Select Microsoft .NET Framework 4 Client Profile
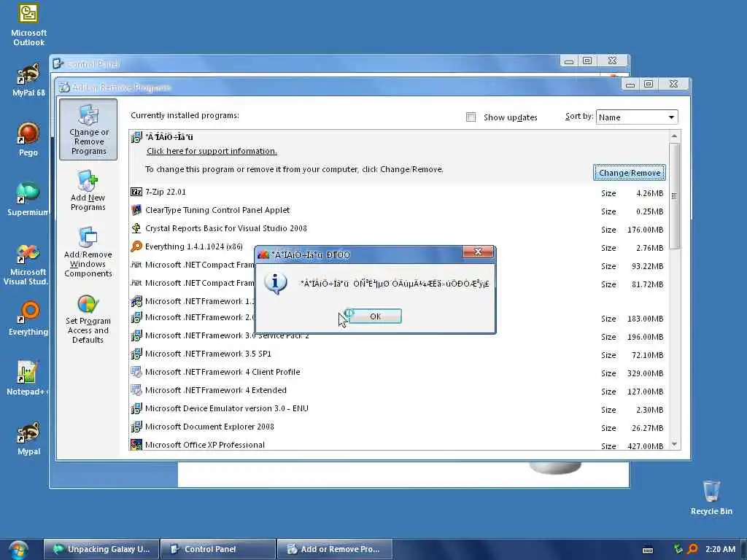747x560 pixels. click(398, 373)
